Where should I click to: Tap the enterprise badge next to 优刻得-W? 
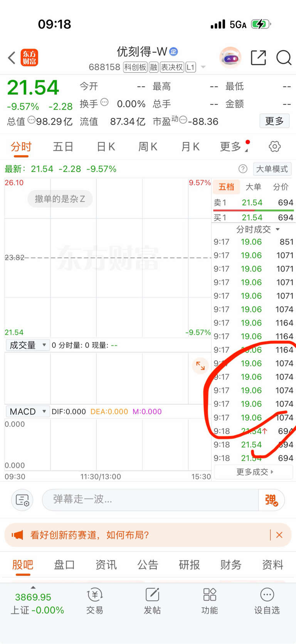point(174,51)
